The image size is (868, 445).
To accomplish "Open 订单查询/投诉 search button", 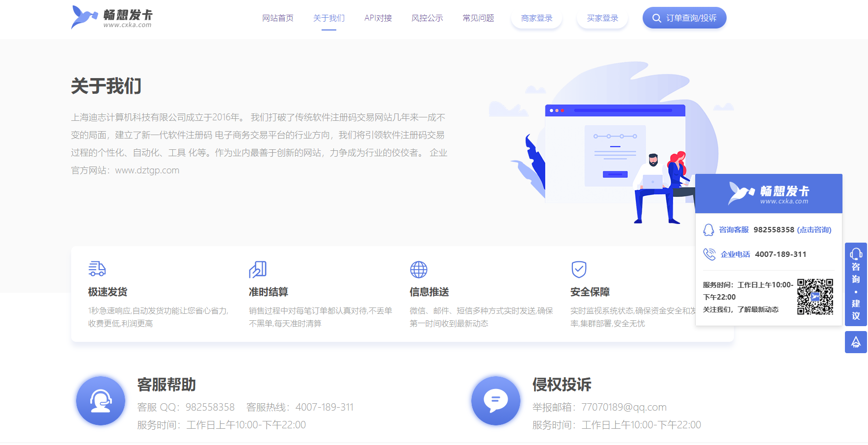I will (x=684, y=18).
